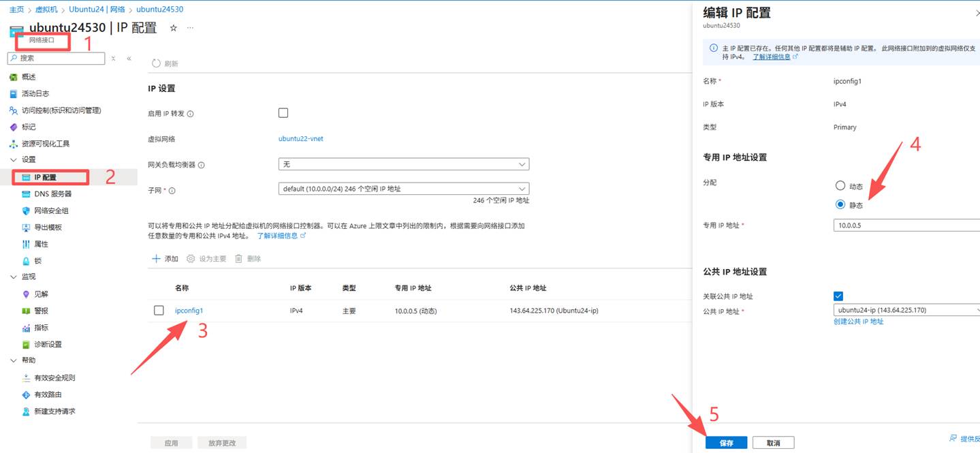Uncheck 关联公共 IP 地址 checkbox
This screenshot has height=453, width=980.
tap(838, 296)
